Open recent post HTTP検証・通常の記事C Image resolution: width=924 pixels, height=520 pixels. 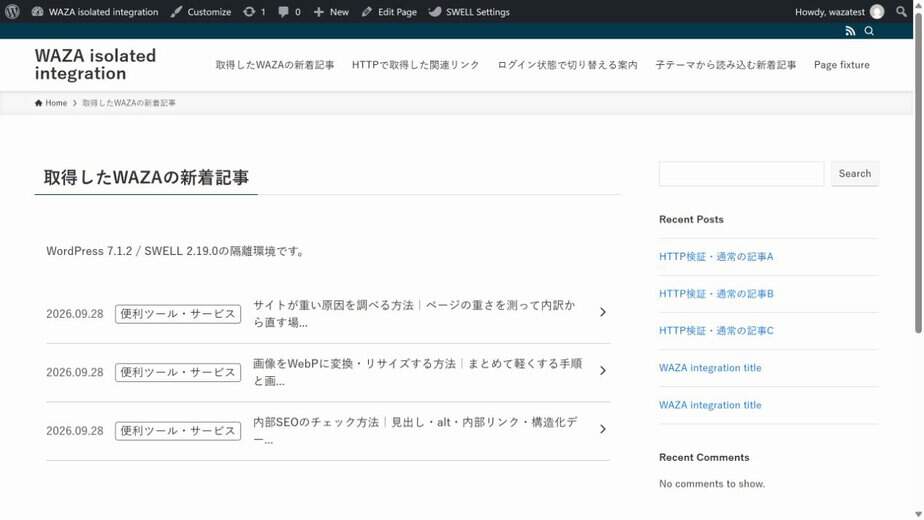click(716, 331)
